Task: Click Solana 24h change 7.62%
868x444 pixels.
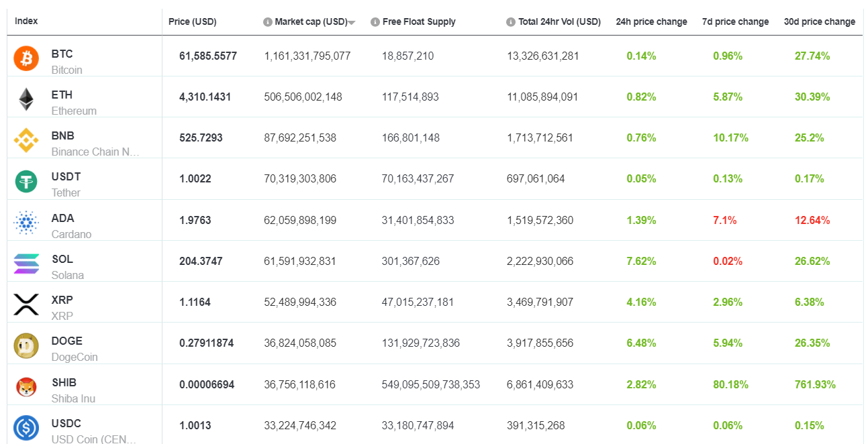Action: [641, 261]
